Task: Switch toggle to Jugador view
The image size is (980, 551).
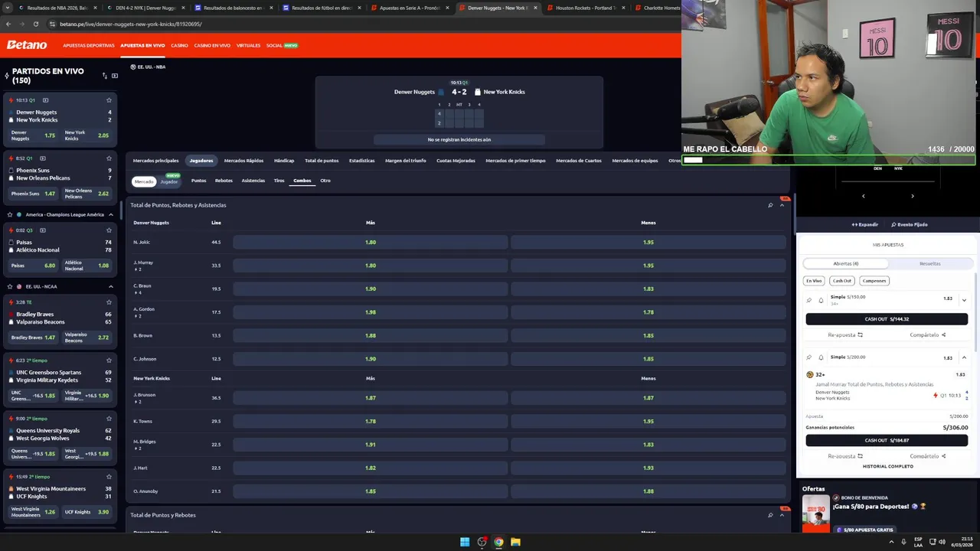Action: 168,181
